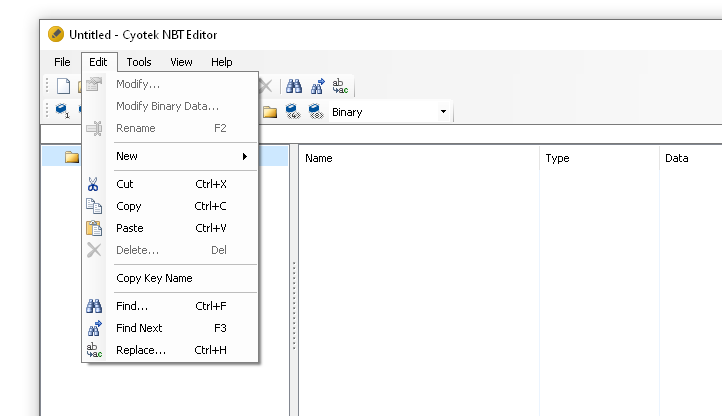Close the Edit menu by clicking Edit
Viewport: 722px width, 416px height.
pos(98,62)
